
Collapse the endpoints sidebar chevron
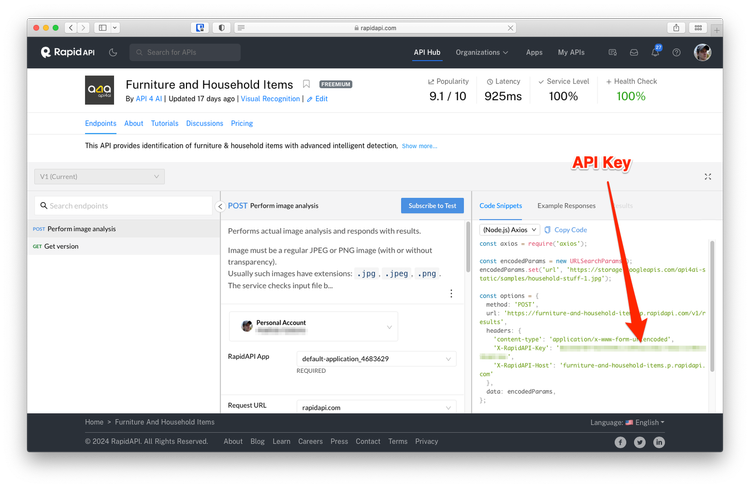pos(220,206)
